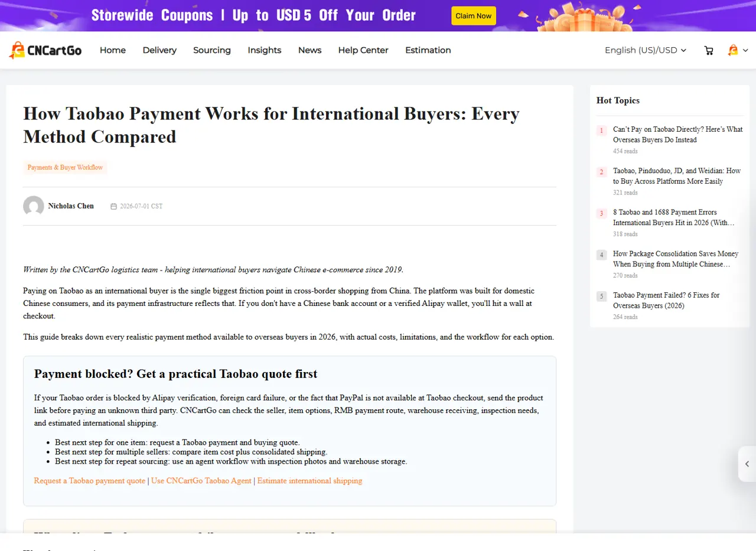Open the Estimation menu item
This screenshot has height=551, width=756.
tap(428, 50)
